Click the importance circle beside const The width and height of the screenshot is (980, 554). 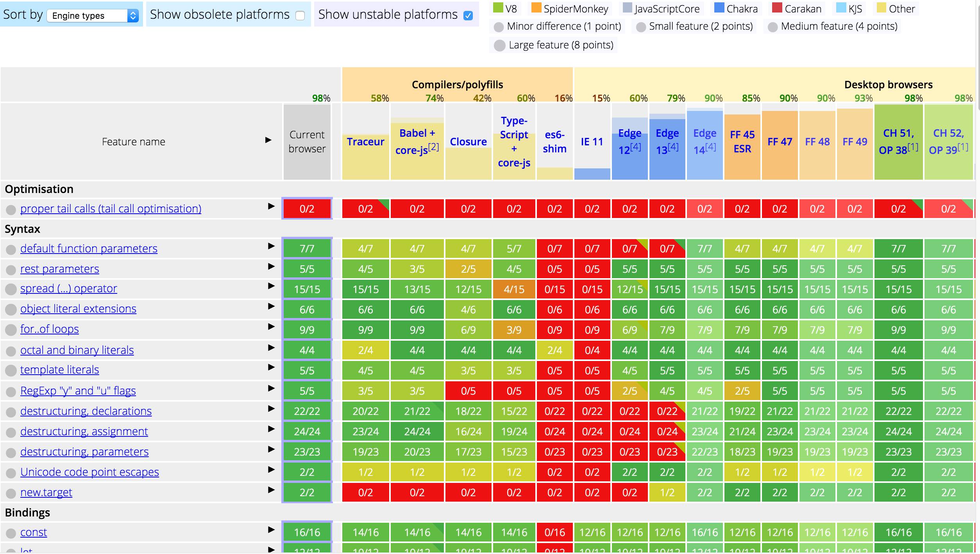(x=11, y=533)
